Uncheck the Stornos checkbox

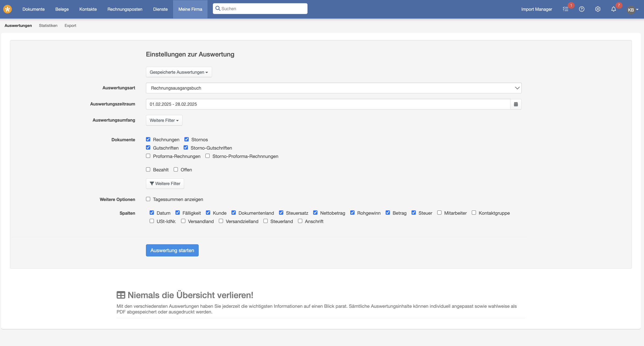tap(187, 139)
